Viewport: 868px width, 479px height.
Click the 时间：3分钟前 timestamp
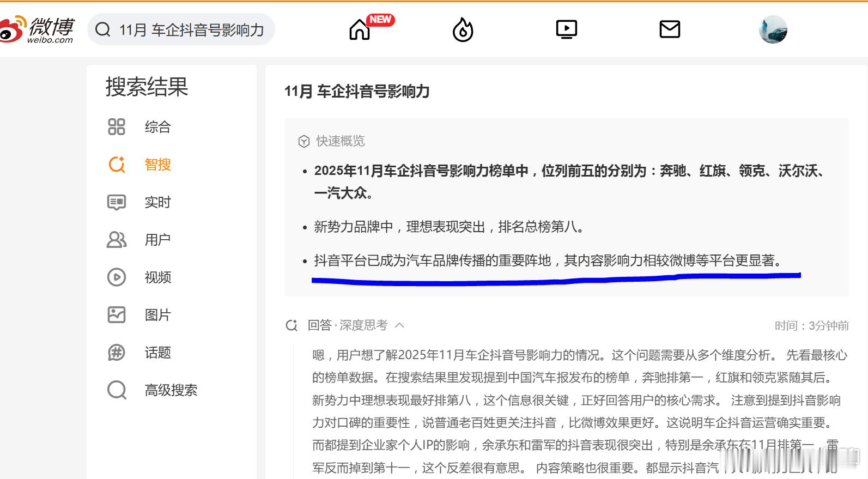click(812, 326)
